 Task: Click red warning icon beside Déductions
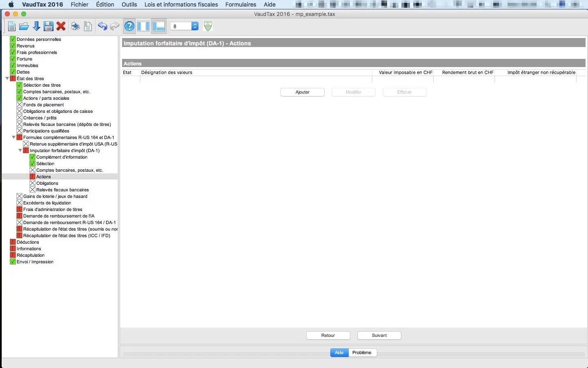coord(13,242)
